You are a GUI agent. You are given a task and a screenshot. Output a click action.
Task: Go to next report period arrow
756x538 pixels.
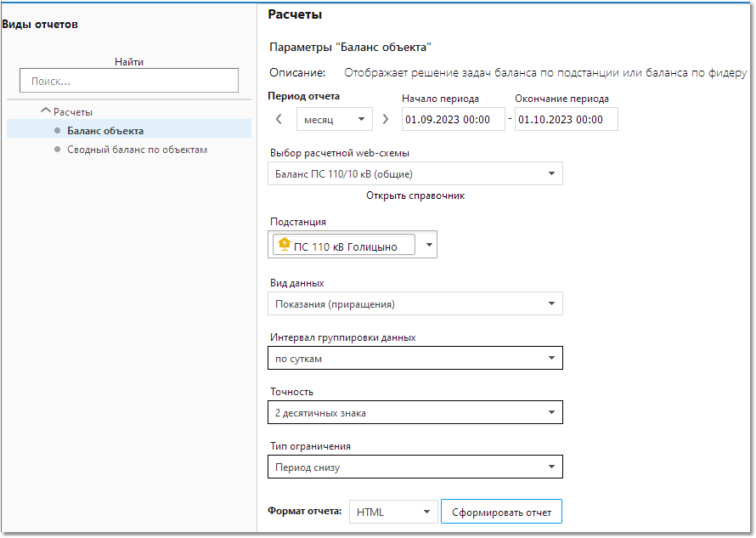click(x=386, y=119)
